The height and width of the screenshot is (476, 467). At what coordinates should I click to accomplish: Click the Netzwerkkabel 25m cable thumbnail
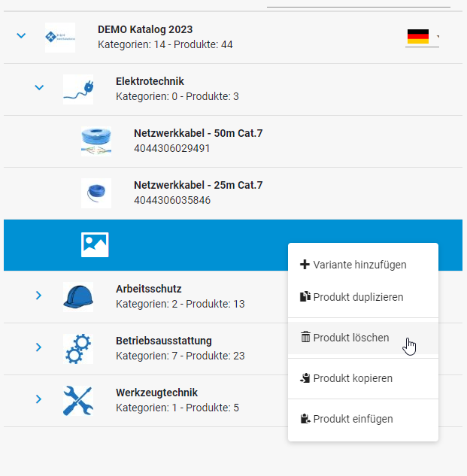[96, 193]
